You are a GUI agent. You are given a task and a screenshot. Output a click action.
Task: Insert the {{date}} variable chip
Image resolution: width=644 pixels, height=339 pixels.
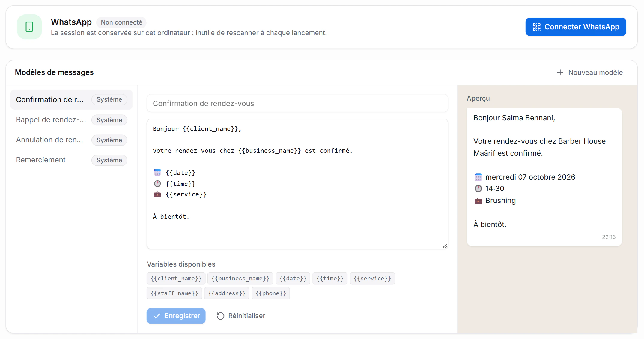(x=293, y=278)
